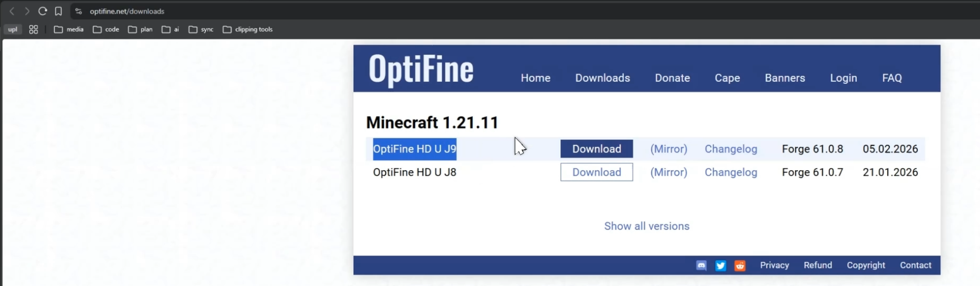This screenshot has width=980, height=286.
Task: Open the Login page
Action: tap(843, 78)
